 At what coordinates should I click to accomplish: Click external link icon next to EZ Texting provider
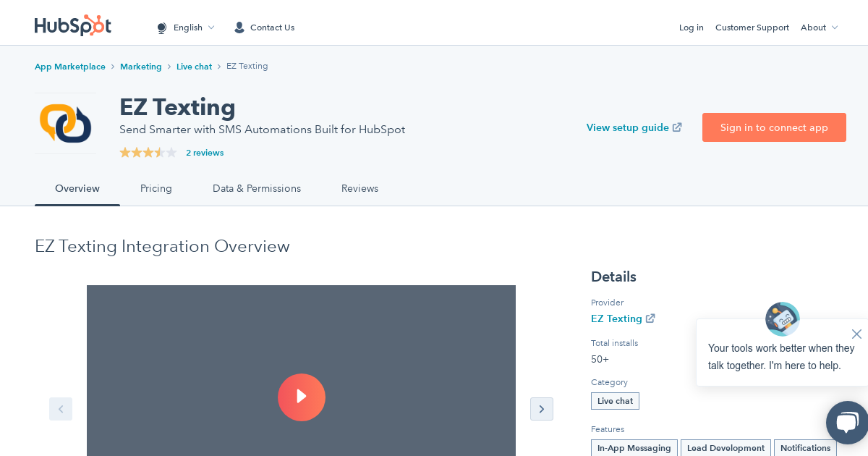tap(650, 318)
